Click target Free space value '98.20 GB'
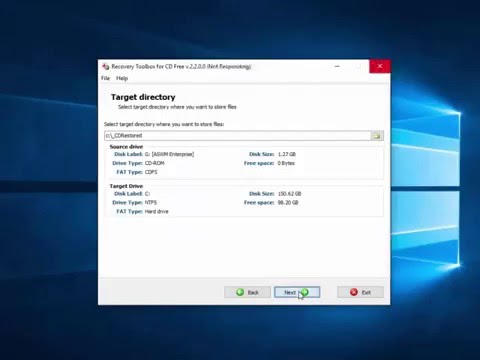480x360 pixels. point(288,203)
